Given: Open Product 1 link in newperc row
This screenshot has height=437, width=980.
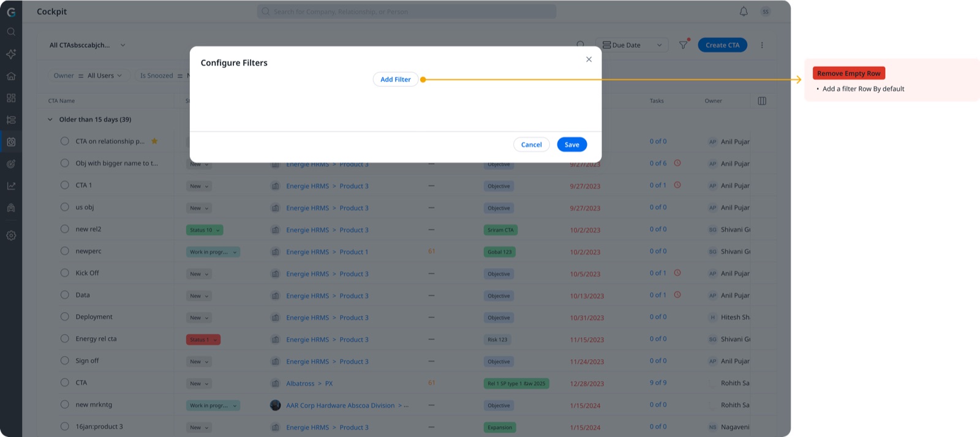Looking at the screenshot, I should tap(354, 252).
